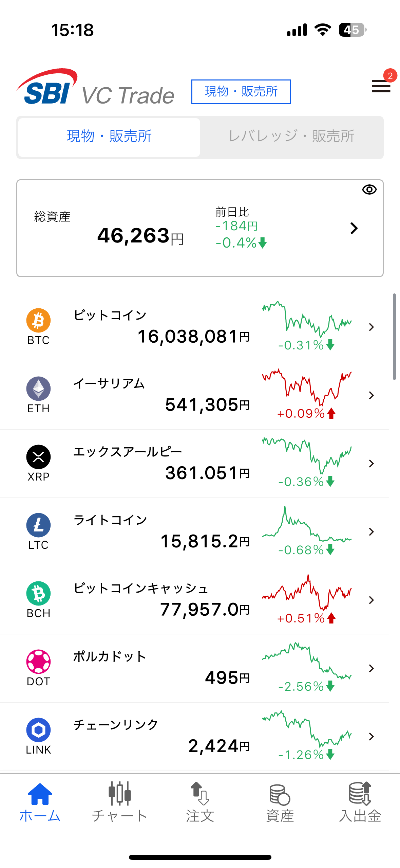Toggle total asset visibility eye icon
This screenshot has width=400, height=868.
(369, 189)
